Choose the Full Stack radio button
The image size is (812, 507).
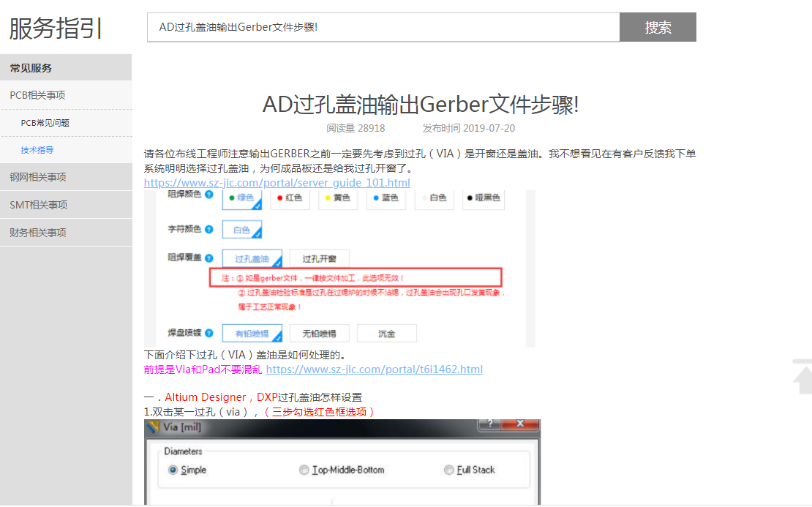(x=449, y=470)
